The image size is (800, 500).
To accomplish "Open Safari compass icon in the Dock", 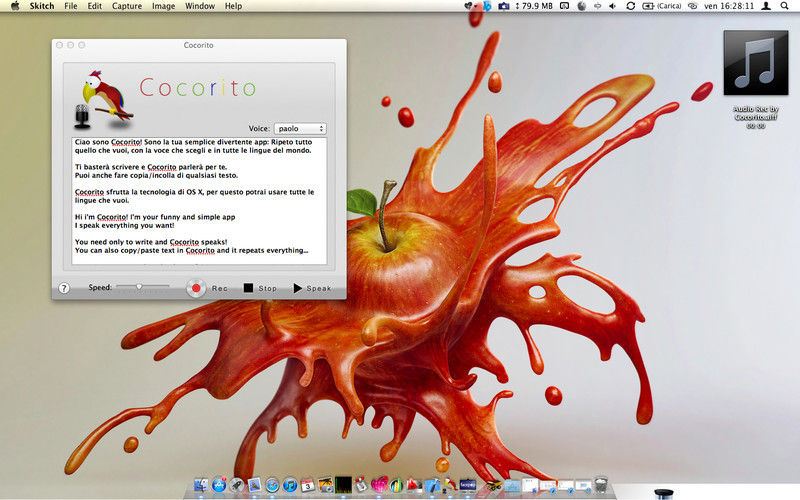I will click(272, 485).
